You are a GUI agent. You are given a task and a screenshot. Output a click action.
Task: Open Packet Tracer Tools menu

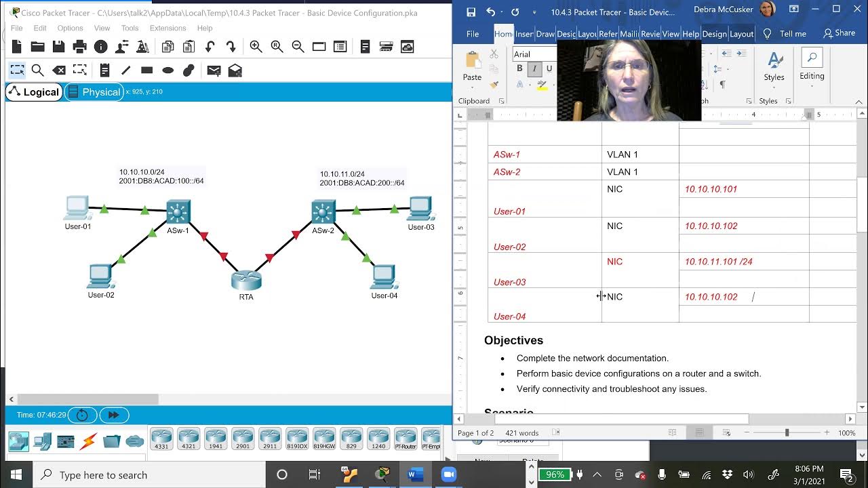pyautogui.click(x=130, y=28)
